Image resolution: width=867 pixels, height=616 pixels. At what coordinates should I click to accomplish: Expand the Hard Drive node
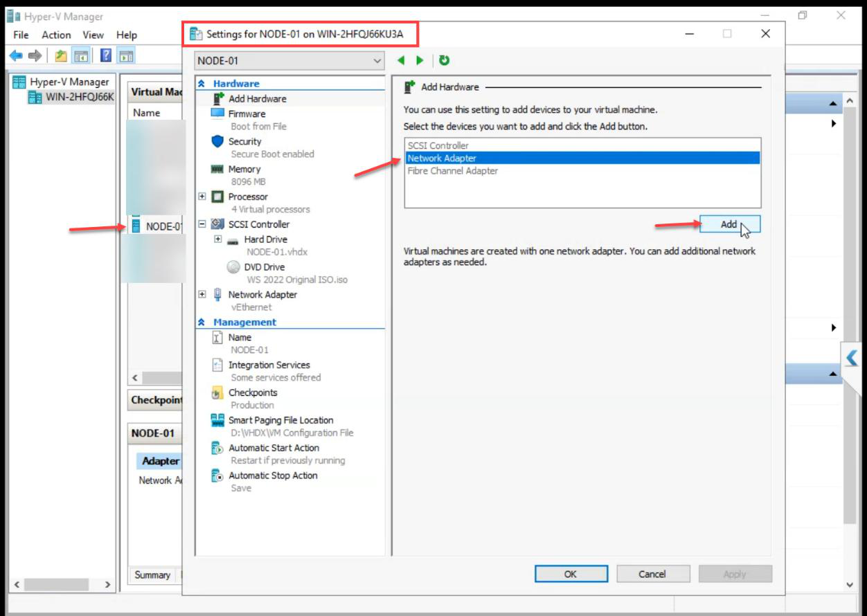pyautogui.click(x=218, y=239)
